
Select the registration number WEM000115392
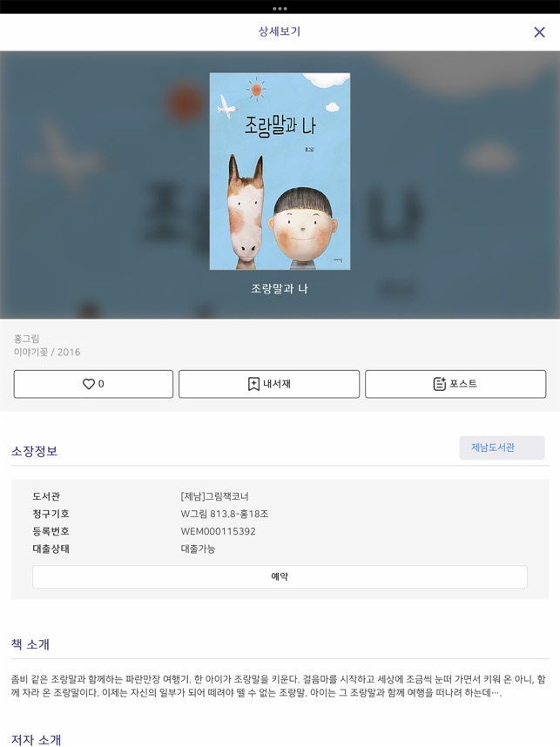[219, 531]
